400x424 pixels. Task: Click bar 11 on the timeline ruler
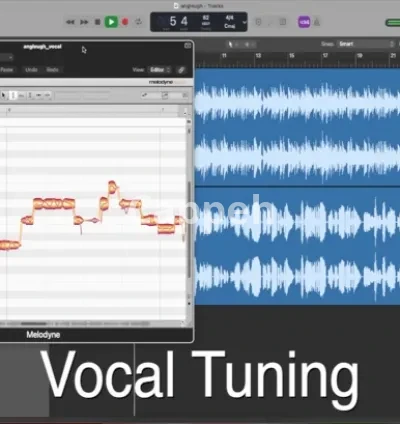(x=224, y=56)
